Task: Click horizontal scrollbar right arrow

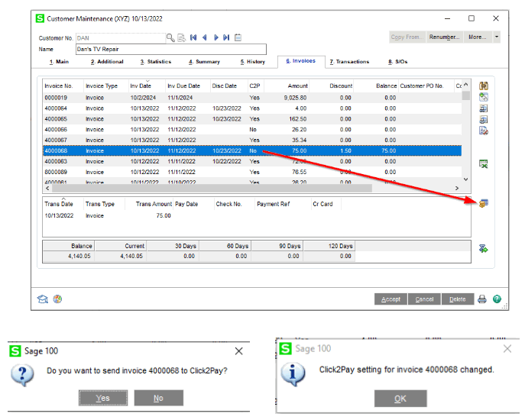Action: (x=457, y=189)
